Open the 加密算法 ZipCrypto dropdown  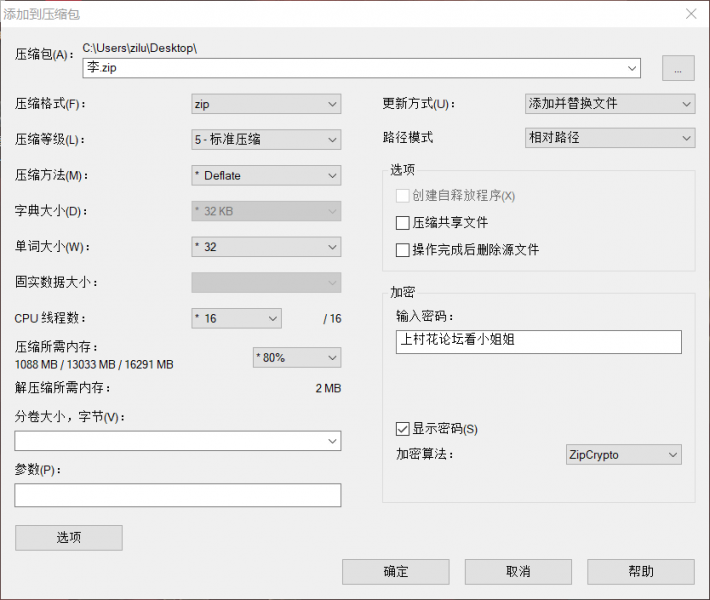click(623, 455)
